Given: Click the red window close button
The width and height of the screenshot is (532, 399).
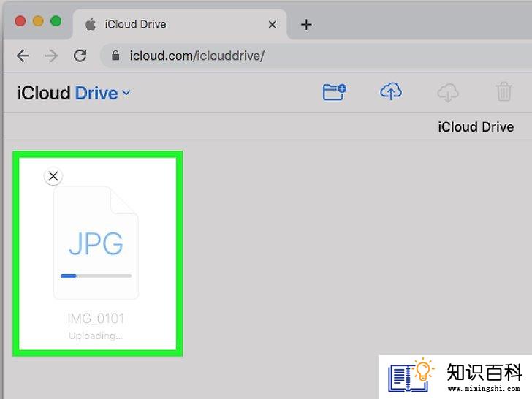Looking at the screenshot, I should [x=20, y=21].
